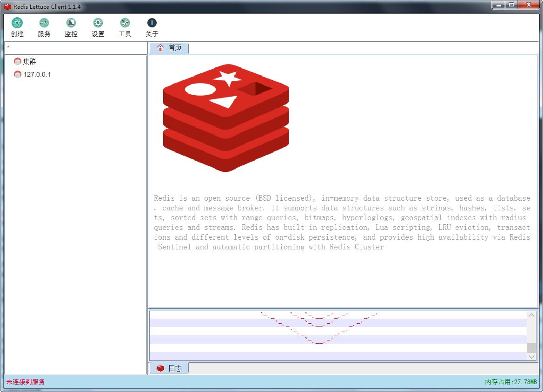Click the log panel scroll up arrow
The width and height of the screenshot is (543, 392).
[531, 315]
